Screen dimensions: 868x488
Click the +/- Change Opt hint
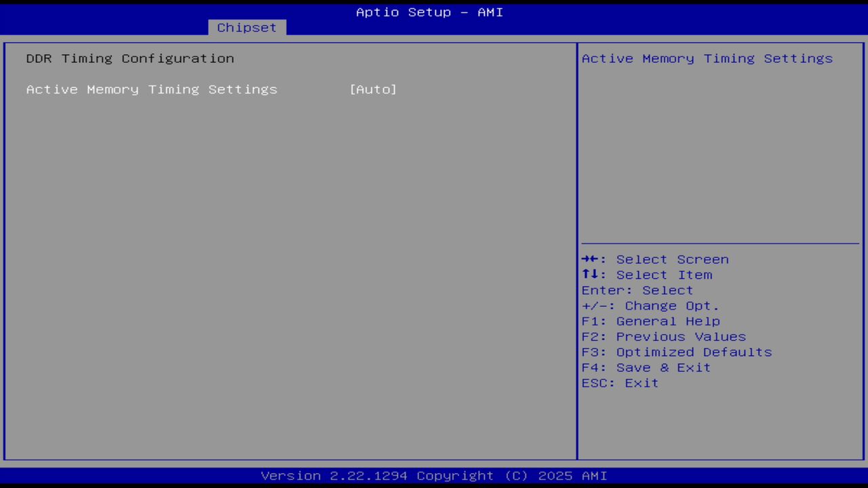pyautogui.click(x=650, y=306)
